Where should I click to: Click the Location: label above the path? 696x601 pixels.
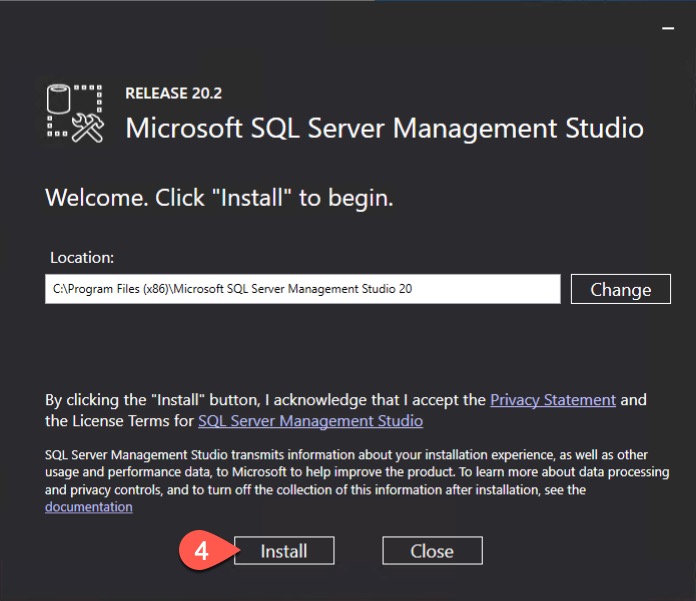click(x=82, y=257)
